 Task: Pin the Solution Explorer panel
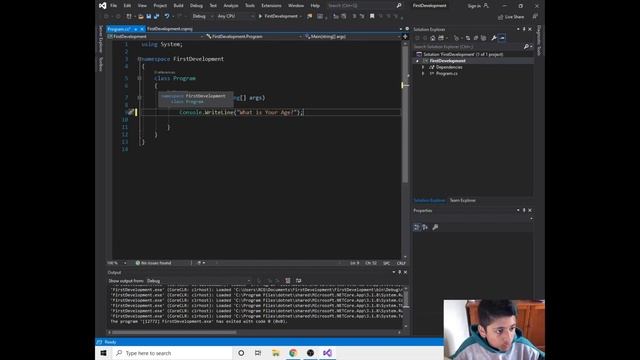pyautogui.click(x=524, y=29)
